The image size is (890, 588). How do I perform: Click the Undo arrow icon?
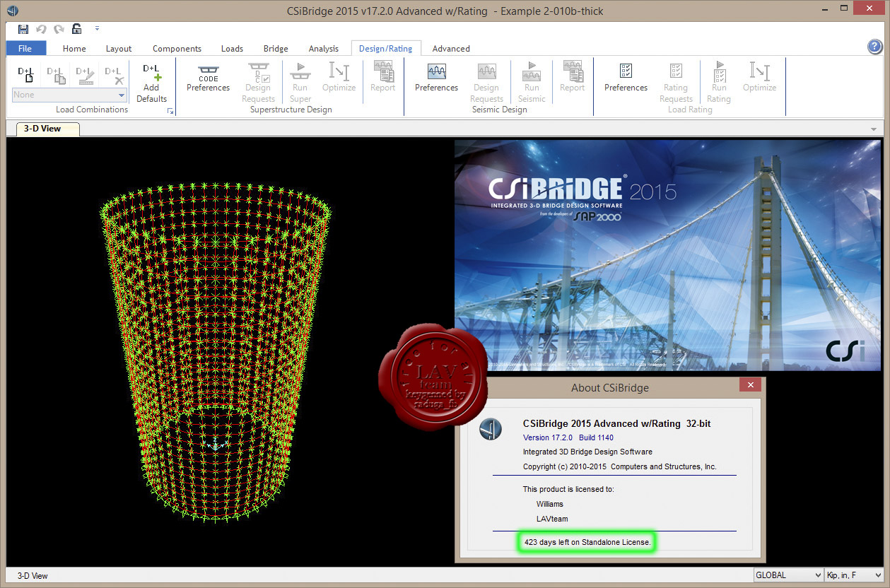pyautogui.click(x=41, y=29)
